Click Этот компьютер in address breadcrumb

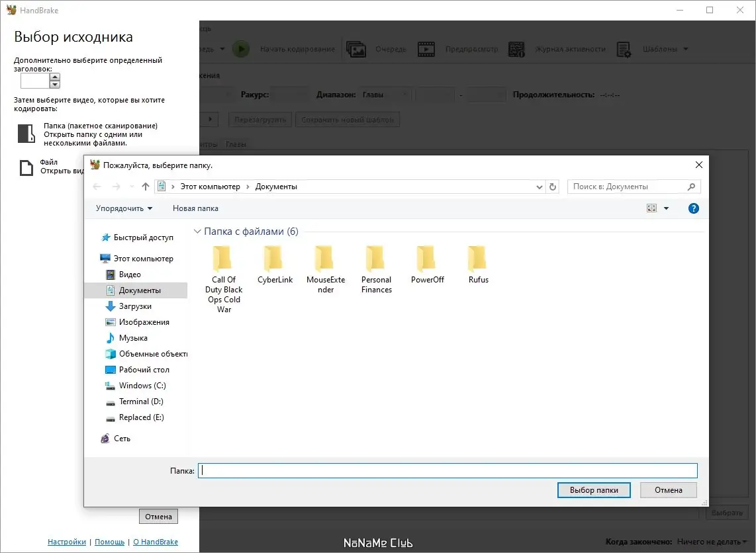(211, 187)
